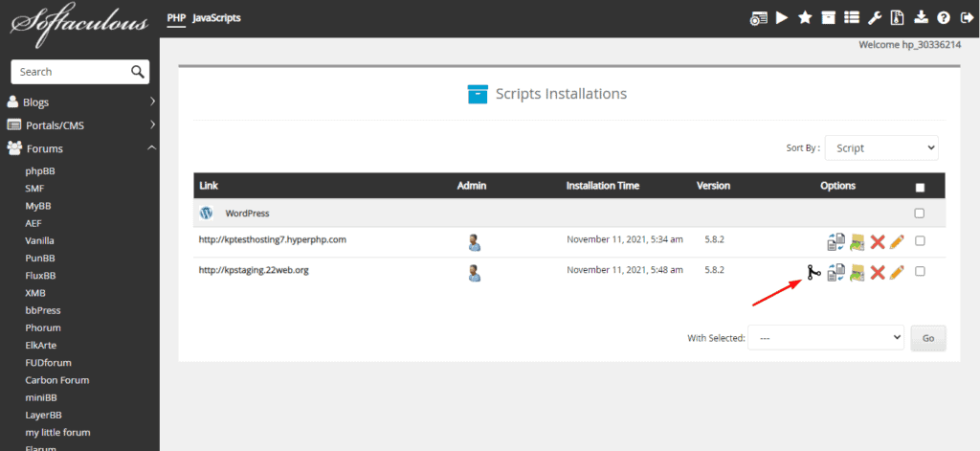Check the kpstaging row checkbox

click(920, 272)
